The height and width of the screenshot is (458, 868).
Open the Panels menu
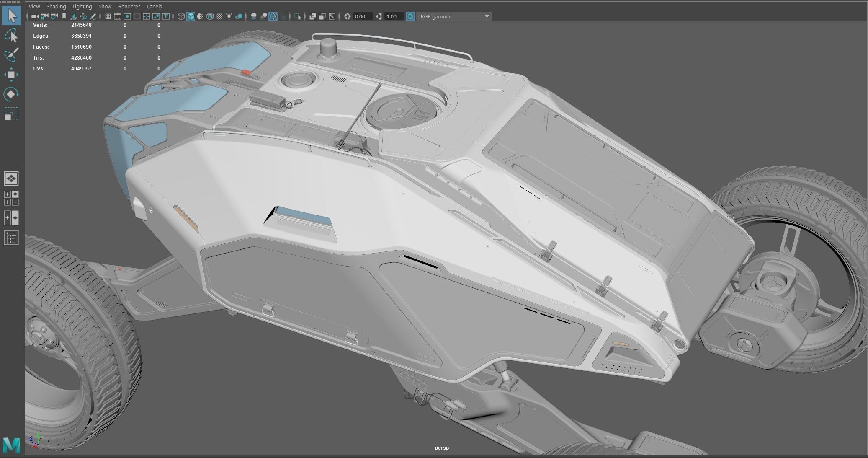[154, 6]
